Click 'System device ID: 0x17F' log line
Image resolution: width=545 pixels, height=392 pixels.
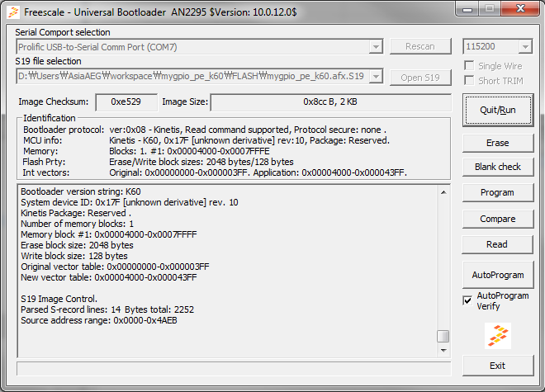pyautogui.click(x=130, y=202)
